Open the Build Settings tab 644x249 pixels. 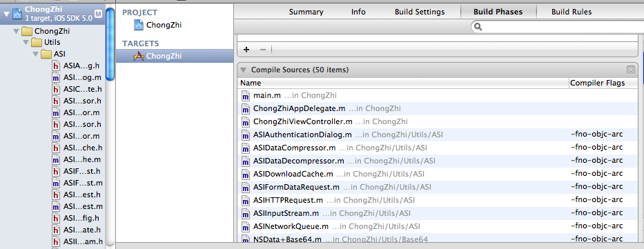(420, 12)
